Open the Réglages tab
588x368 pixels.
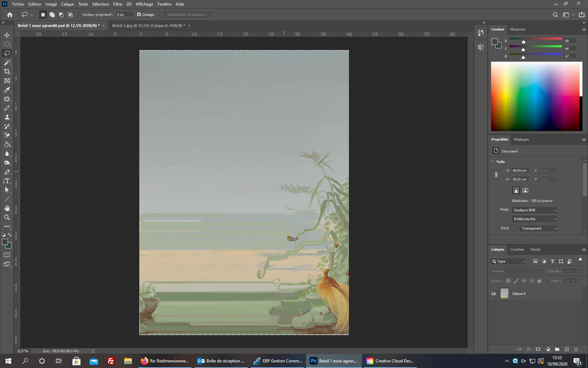pyautogui.click(x=521, y=139)
